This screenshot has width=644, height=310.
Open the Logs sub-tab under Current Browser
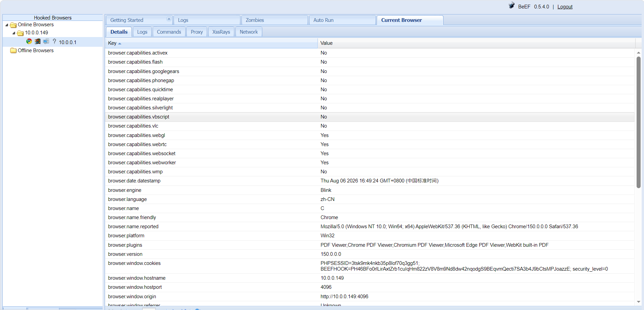[x=142, y=32]
